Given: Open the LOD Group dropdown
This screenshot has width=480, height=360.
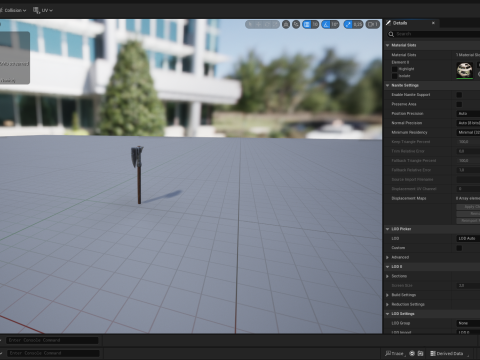Looking at the screenshot, I should [x=468, y=323].
